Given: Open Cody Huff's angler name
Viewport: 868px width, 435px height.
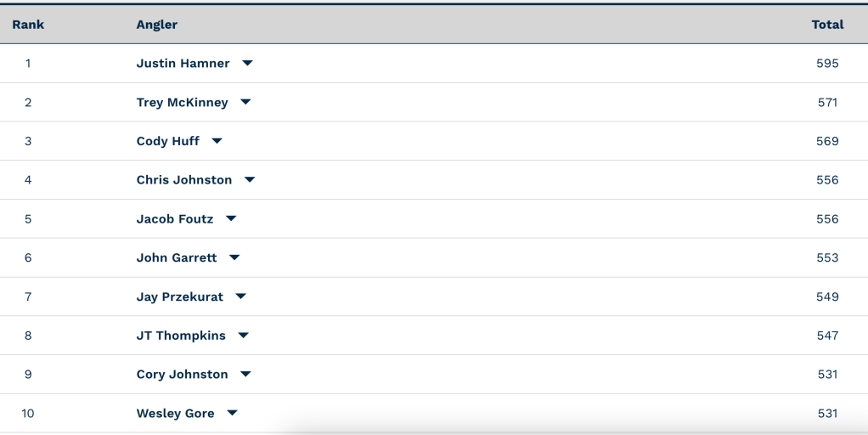Looking at the screenshot, I should pos(168,141).
